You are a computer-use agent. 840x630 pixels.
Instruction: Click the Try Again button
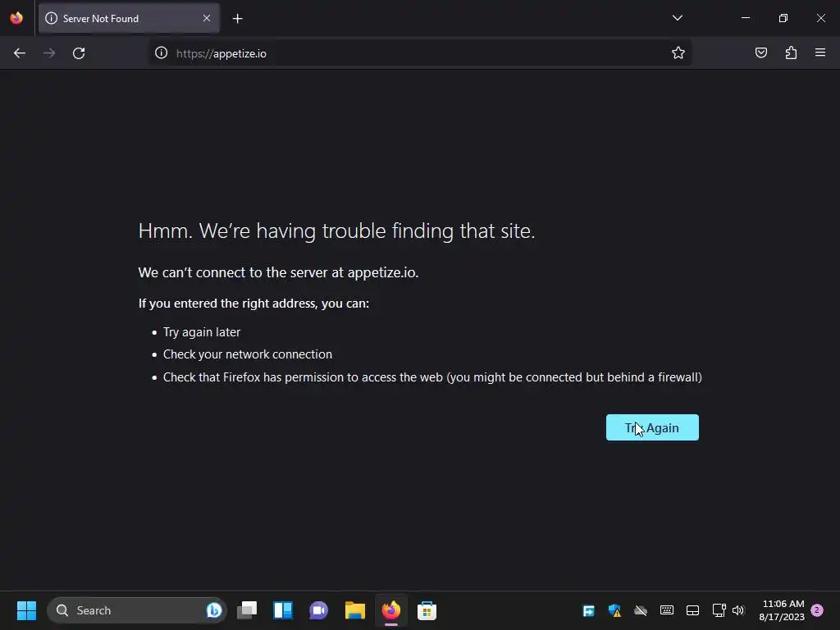click(x=652, y=427)
